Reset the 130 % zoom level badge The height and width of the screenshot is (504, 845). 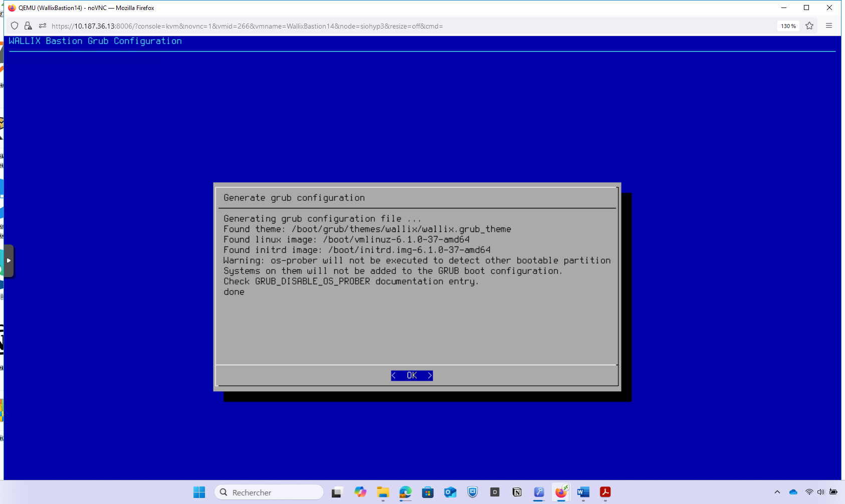pyautogui.click(x=788, y=26)
